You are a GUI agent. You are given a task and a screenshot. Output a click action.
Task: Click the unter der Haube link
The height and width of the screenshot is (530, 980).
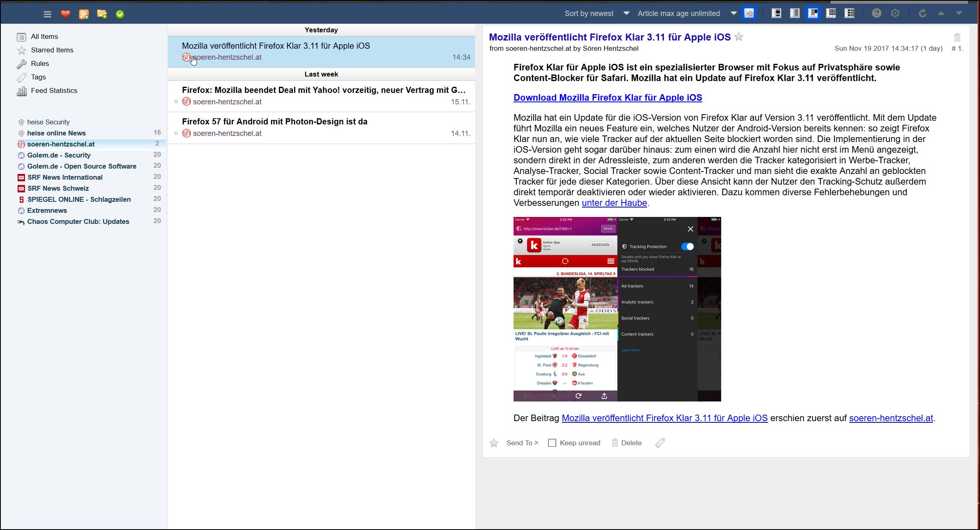coord(614,203)
